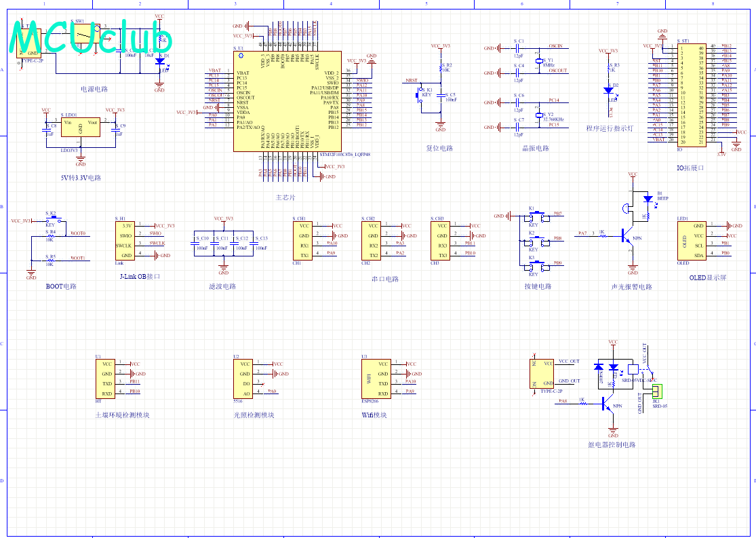Select the green JK1 relay terminal block
Image resolution: width=756 pixels, height=538 pixels.
click(x=658, y=391)
